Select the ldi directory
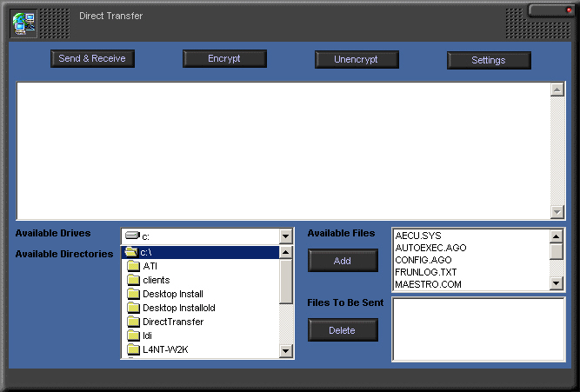This screenshot has width=580, height=392. [x=200, y=336]
